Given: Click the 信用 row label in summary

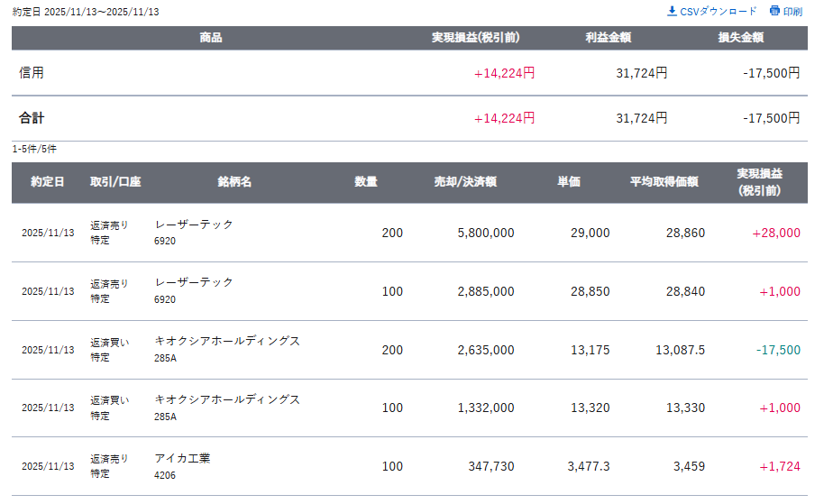Looking at the screenshot, I should (32, 73).
